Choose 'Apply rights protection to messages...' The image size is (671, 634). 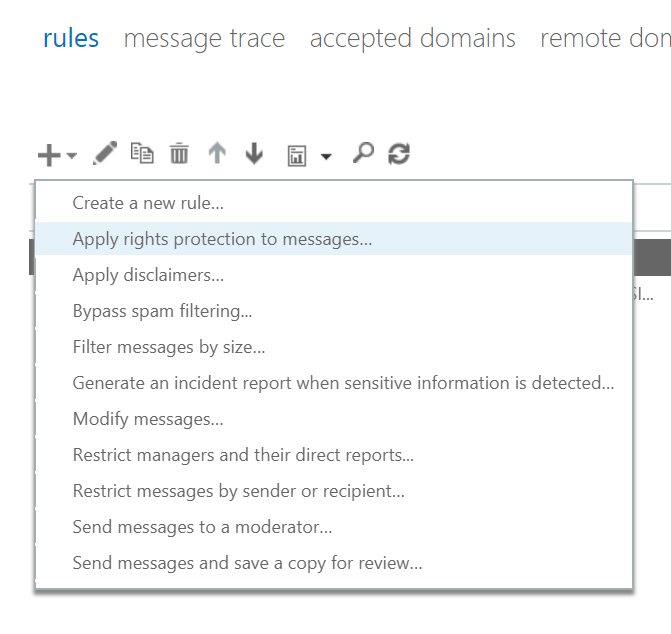click(222, 239)
